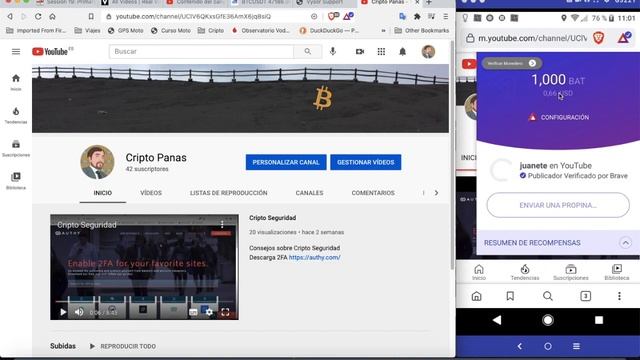Tap Brave Rewards icon in the phone address bar
The width and height of the screenshot is (640, 360).
click(624, 38)
